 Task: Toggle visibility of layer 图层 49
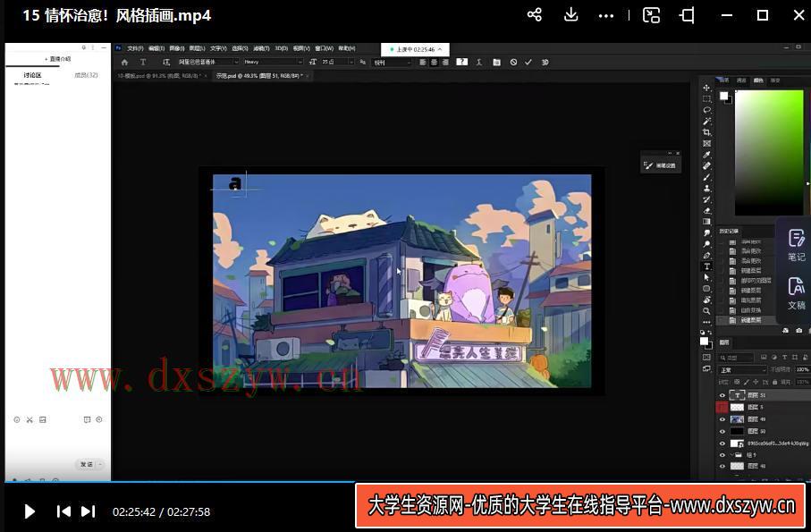click(722, 419)
